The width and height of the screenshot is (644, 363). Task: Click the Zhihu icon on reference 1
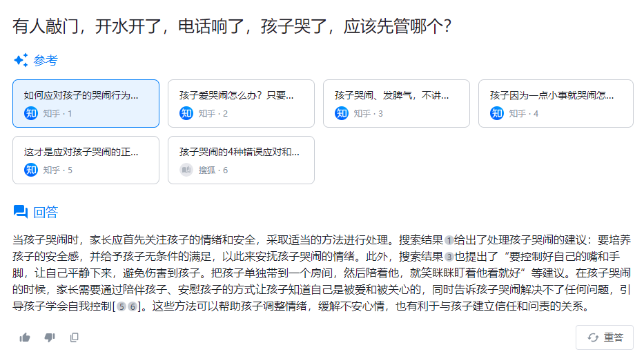tap(31, 113)
